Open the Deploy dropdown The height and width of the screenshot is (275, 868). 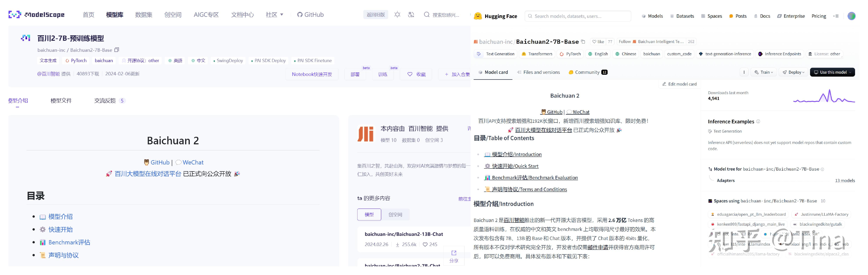pyautogui.click(x=793, y=72)
